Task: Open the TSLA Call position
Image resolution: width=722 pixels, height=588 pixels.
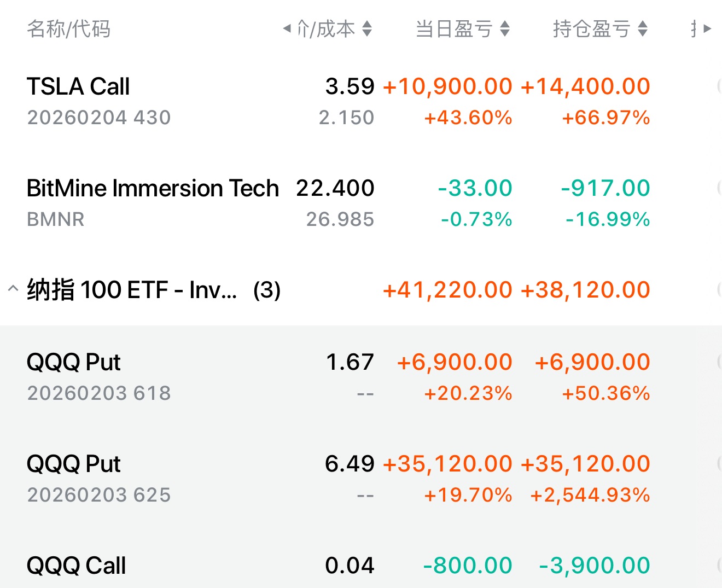Action: click(x=78, y=86)
